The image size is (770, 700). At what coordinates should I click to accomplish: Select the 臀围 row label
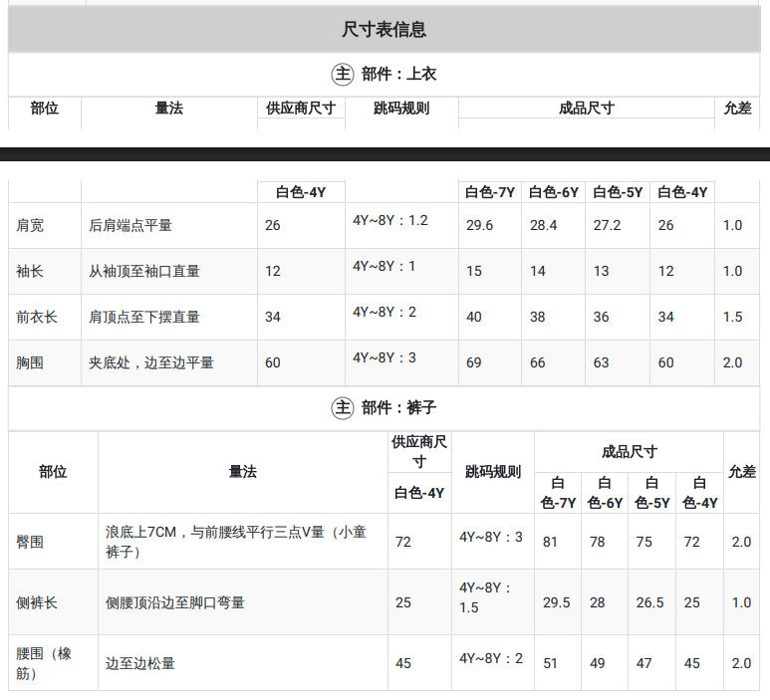(30, 542)
